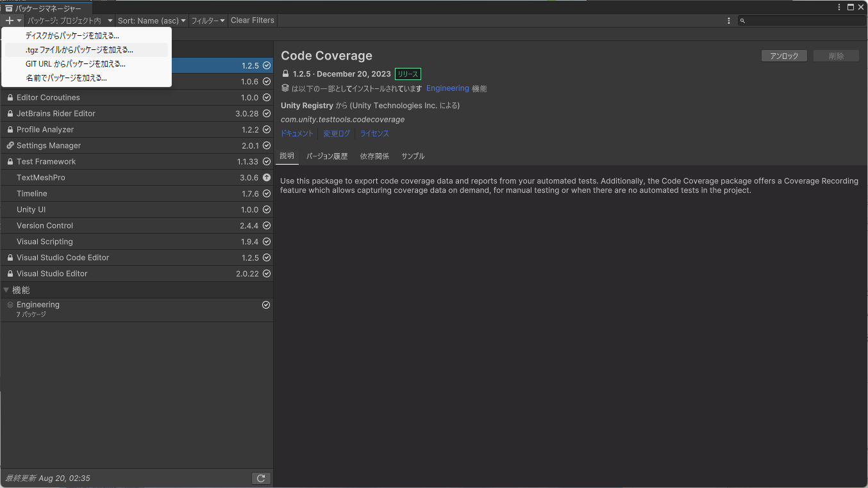Click the last-updated Aug 20, 02:35 status text
This screenshot has width=868, height=488.
coord(47,478)
